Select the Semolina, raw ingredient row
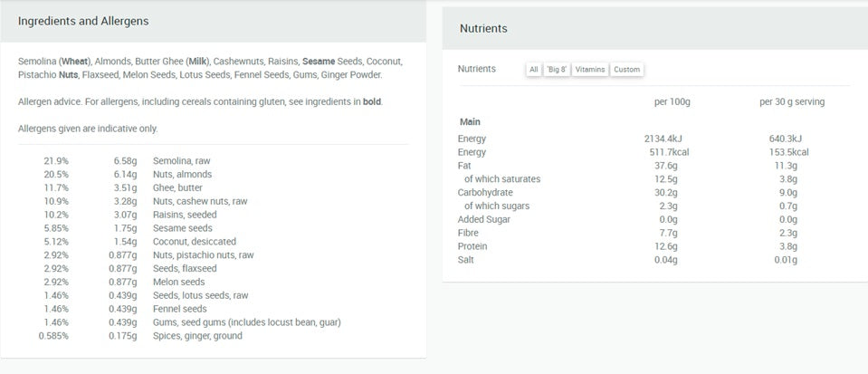This screenshot has height=374, width=868. tap(181, 161)
